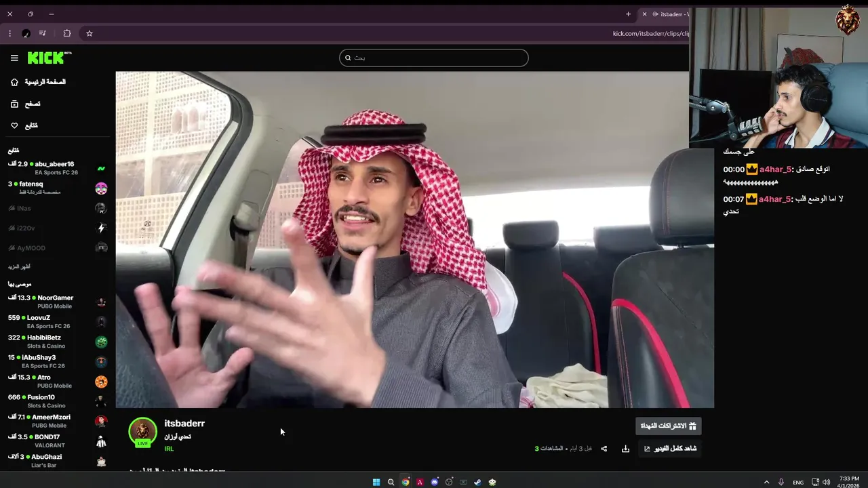Open AmeerMzori PUBG Mobile channel

pyautogui.click(x=58, y=421)
